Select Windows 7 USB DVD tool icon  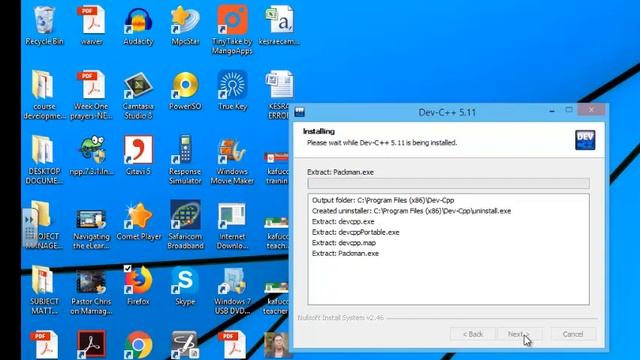(232, 291)
